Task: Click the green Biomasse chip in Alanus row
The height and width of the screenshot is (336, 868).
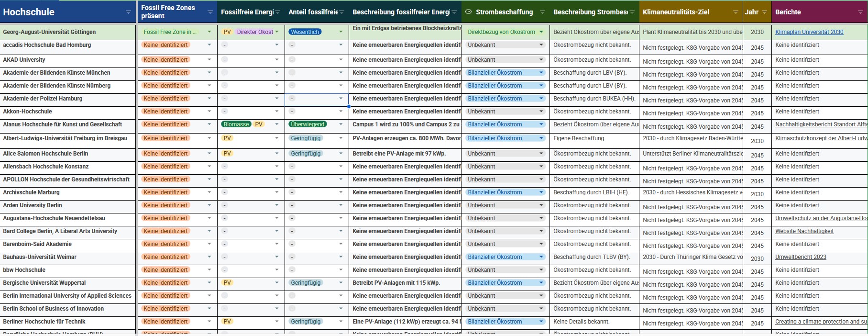Action: tap(236, 124)
